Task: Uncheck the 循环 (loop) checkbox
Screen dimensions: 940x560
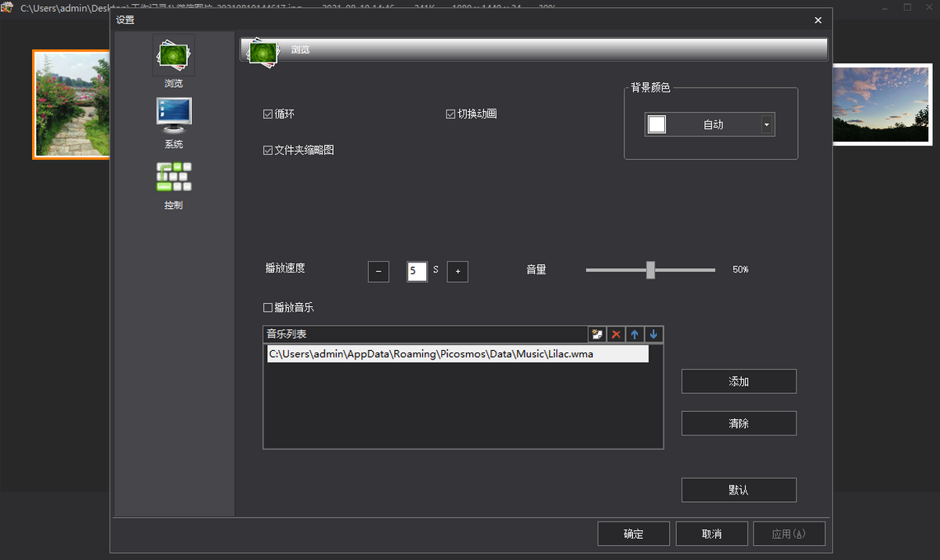Action: point(268,114)
